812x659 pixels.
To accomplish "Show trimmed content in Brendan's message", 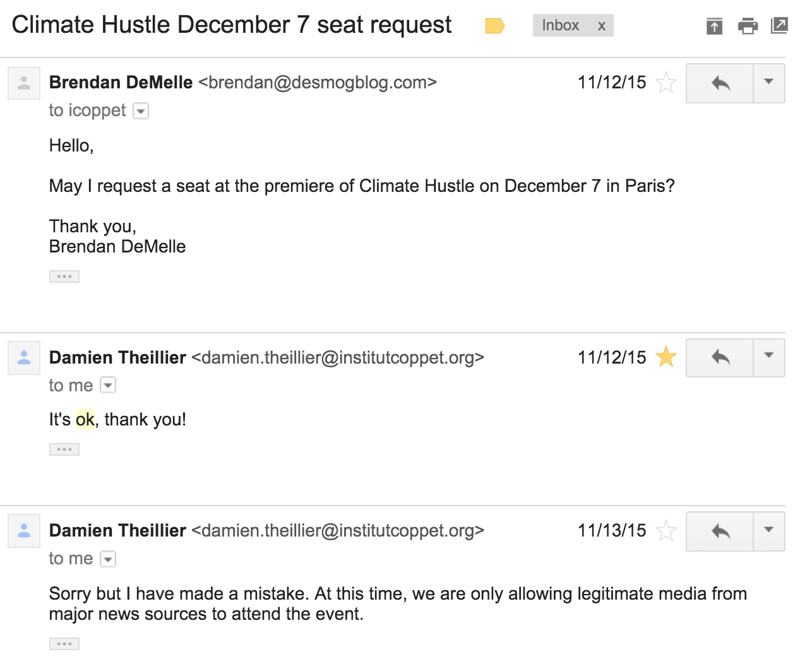I will (x=64, y=276).
